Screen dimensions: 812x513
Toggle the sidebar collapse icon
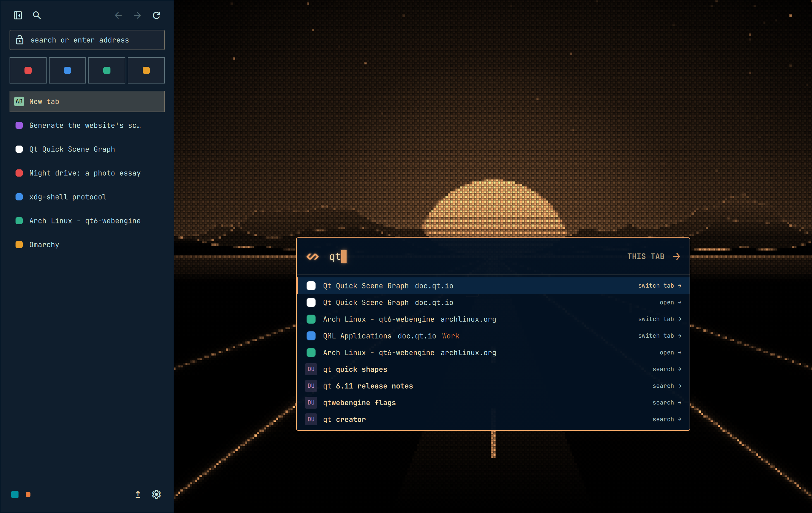pos(18,15)
